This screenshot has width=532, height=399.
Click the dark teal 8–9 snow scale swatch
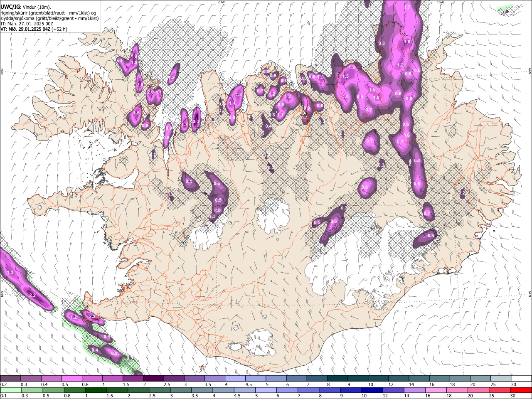point(337,378)
